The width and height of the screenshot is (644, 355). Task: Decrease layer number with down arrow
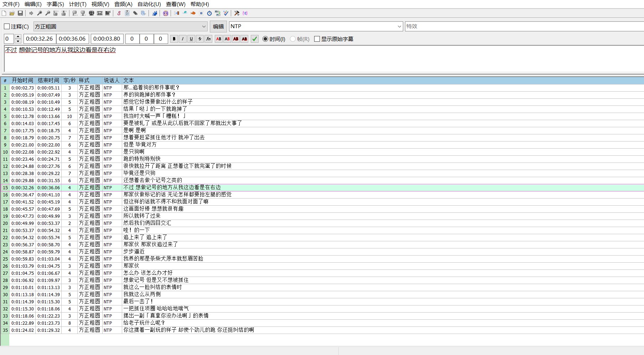(x=18, y=41)
